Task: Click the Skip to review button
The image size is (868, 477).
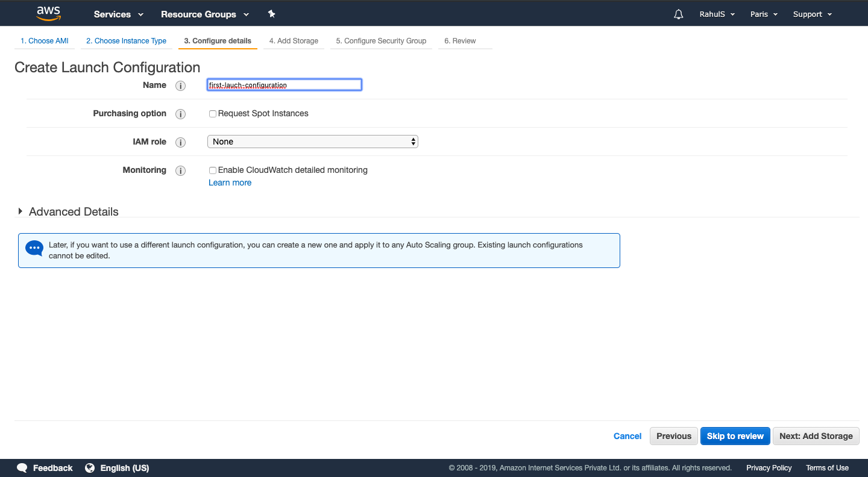Action: 735,435
